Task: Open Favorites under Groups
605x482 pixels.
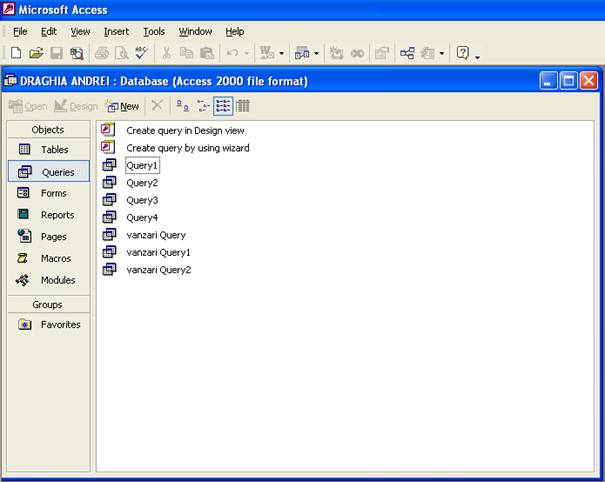Action: point(60,324)
